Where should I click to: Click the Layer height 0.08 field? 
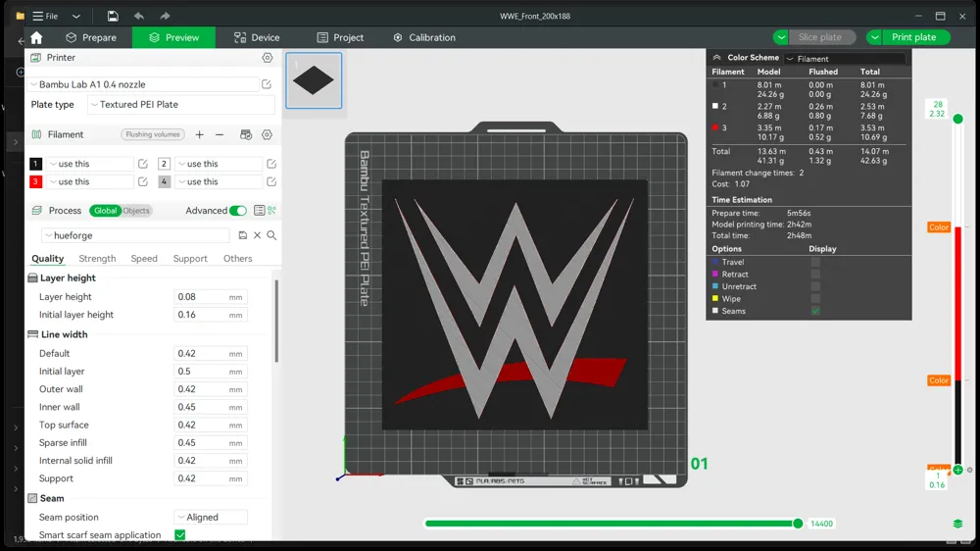pos(210,296)
